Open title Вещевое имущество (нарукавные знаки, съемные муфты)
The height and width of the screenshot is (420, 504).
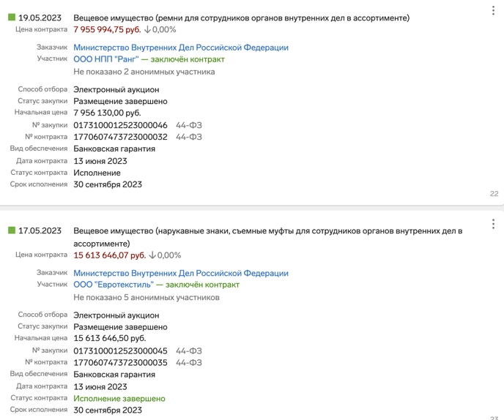(268, 237)
